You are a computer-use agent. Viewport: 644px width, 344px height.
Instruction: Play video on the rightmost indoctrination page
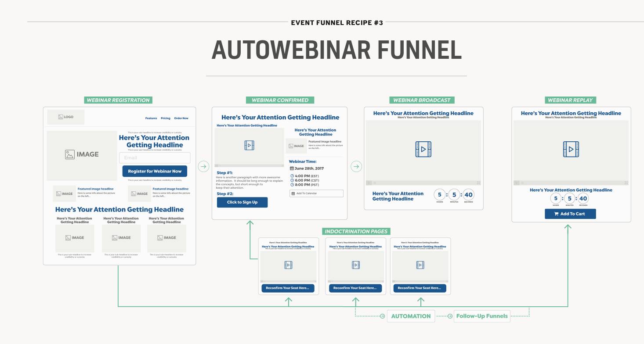[420, 265]
